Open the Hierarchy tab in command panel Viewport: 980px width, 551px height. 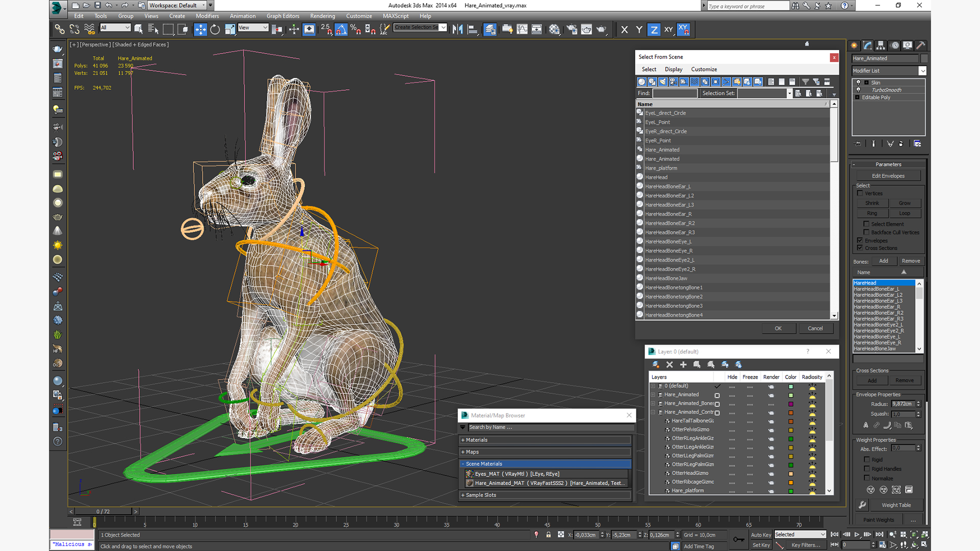click(880, 45)
